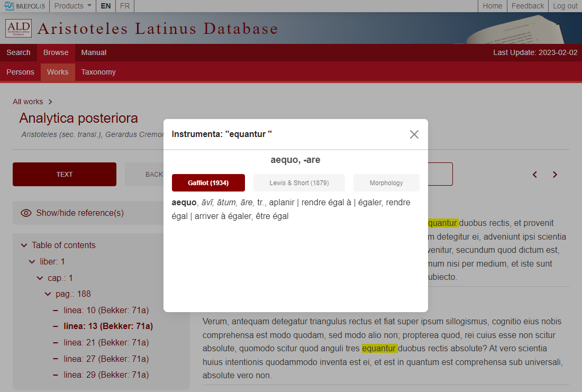The image size is (582, 392).
Task: Enable the Lewis & Short (1879) dictionary view
Action: coord(298,183)
